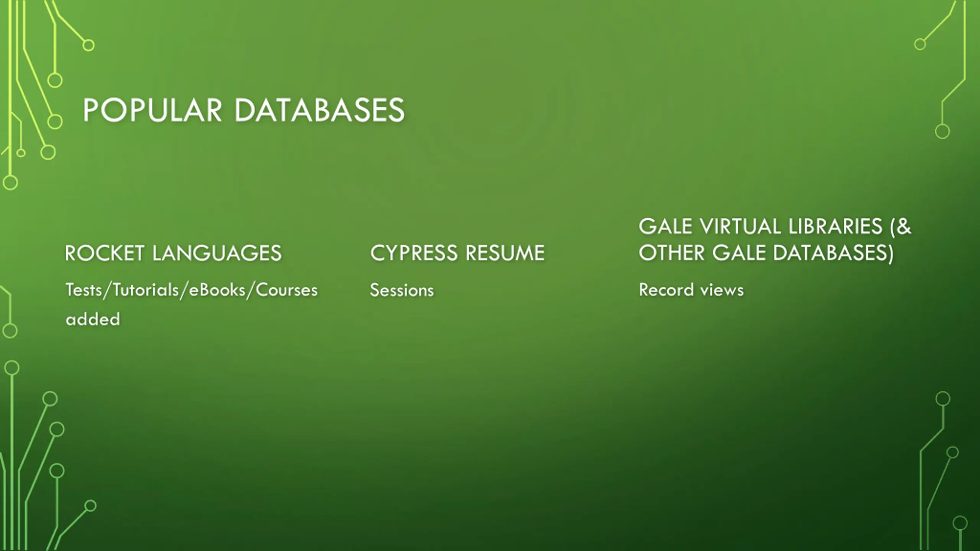Click the Tests/Tutorials/eBooks/Courses line
Screen dimensions: 980x551
pos(191,290)
